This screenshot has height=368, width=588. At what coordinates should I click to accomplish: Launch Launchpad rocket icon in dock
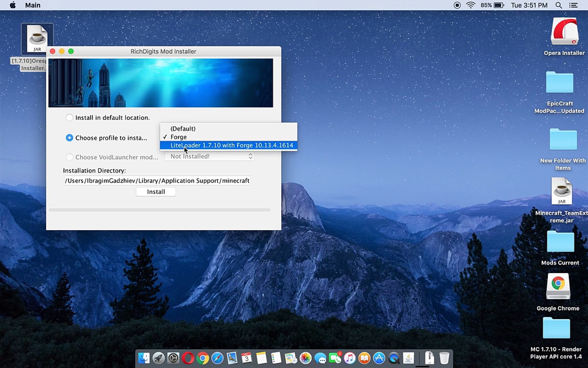click(159, 358)
